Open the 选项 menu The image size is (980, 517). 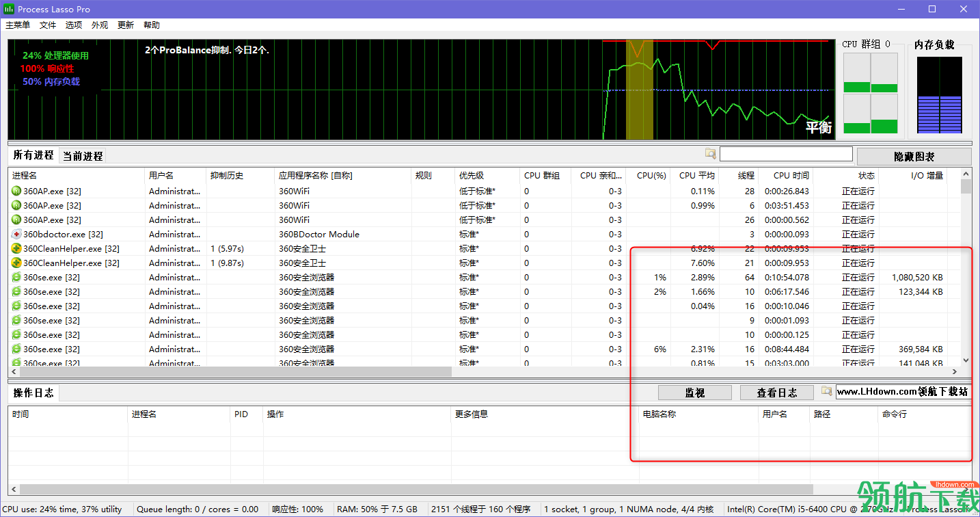74,25
